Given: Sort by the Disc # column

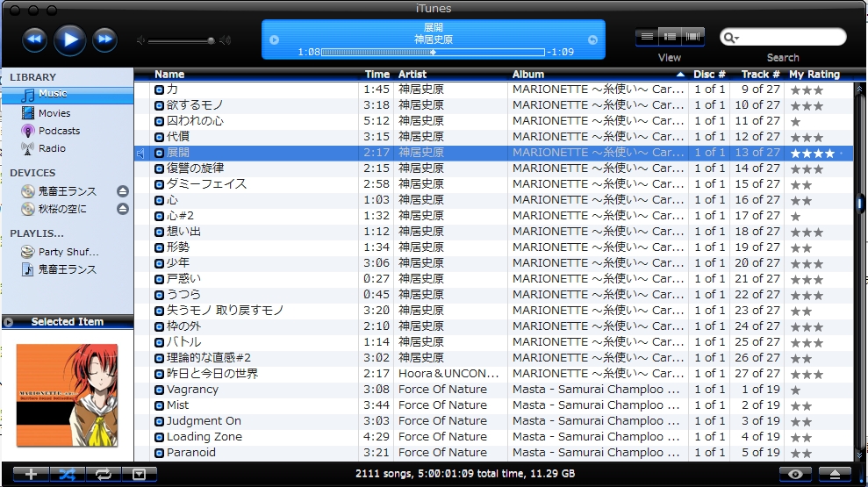Looking at the screenshot, I should pos(709,75).
